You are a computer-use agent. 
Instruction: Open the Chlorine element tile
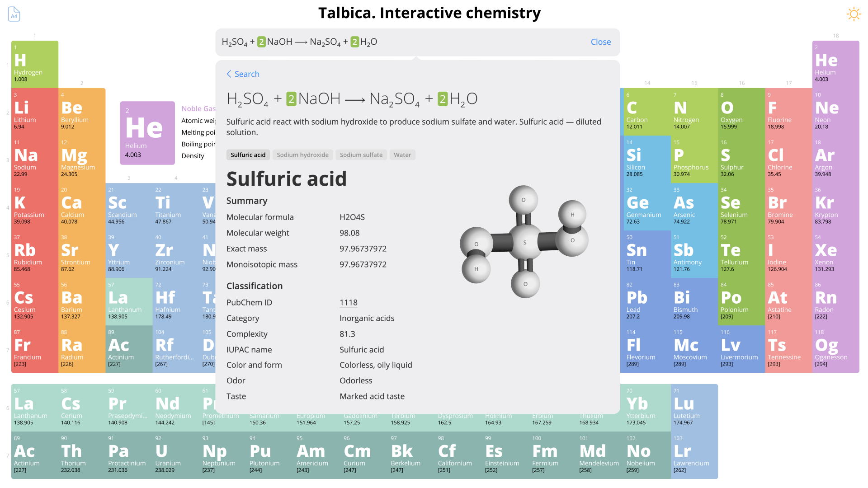pos(788,159)
